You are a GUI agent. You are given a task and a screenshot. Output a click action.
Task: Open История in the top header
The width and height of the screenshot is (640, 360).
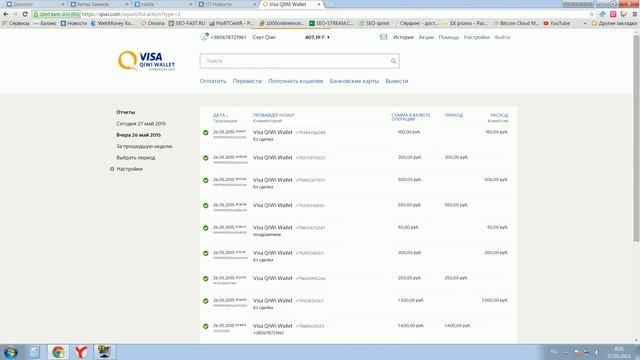coord(403,37)
